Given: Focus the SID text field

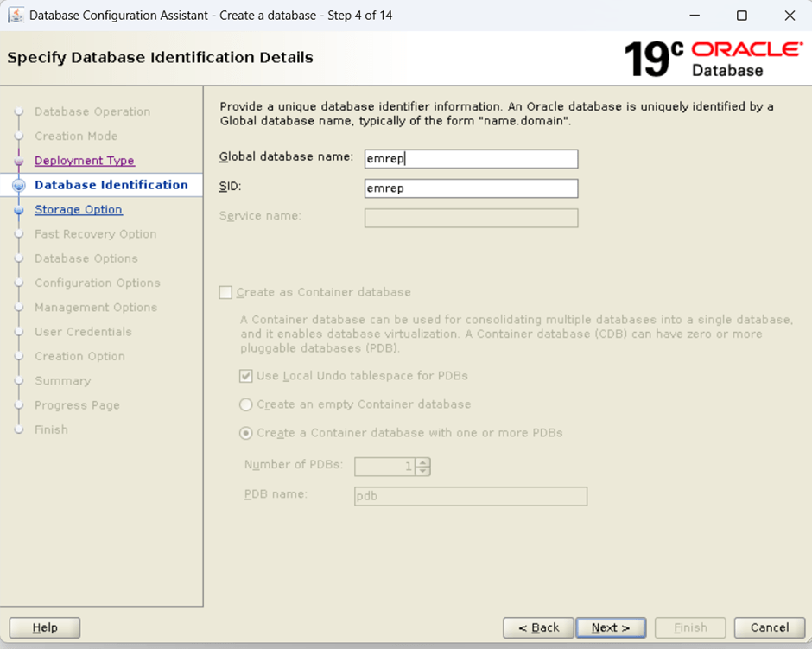Looking at the screenshot, I should (x=471, y=188).
